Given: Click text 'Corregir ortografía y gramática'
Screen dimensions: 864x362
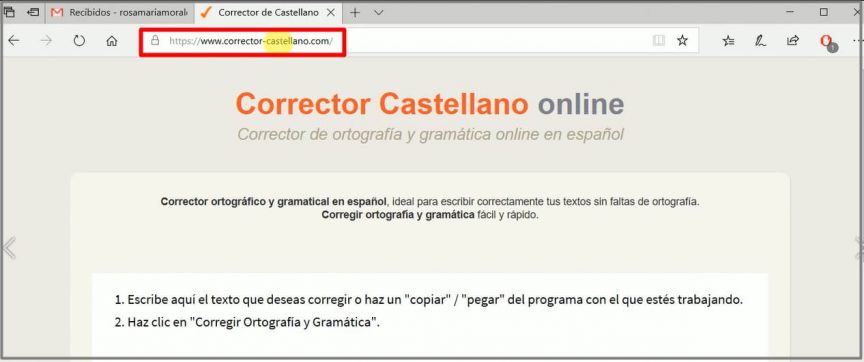Looking at the screenshot, I should (397, 215).
